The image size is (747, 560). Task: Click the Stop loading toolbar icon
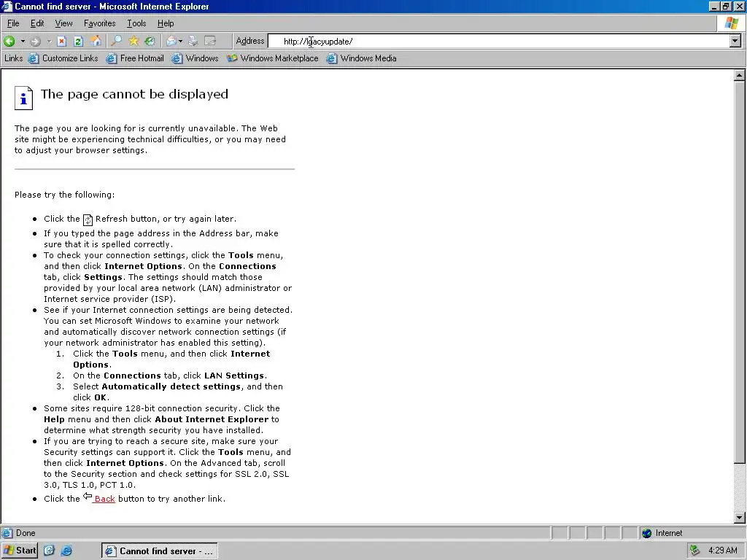pyautogui.click(x=61, y=41)
